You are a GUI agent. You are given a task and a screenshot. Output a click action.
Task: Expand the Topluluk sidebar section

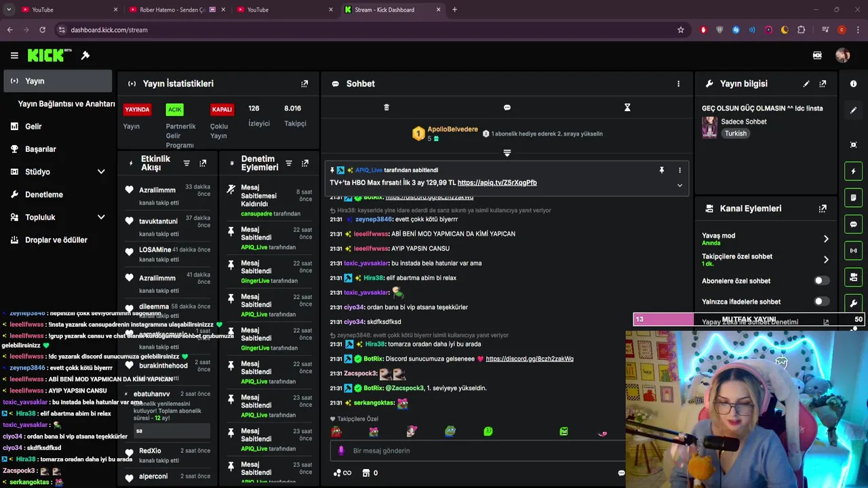click(x=101, y=218)
